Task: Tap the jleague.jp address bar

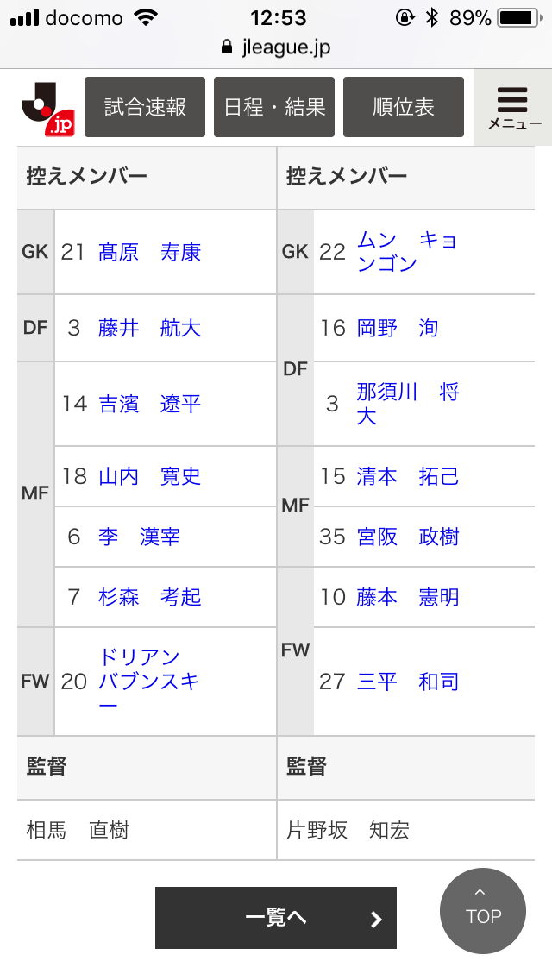Action: click(276, 47)
